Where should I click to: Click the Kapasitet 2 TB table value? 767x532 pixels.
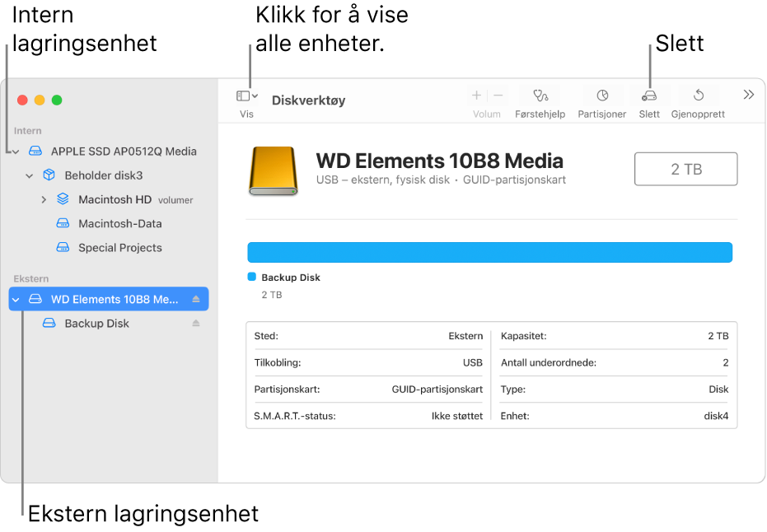point(718,336)
